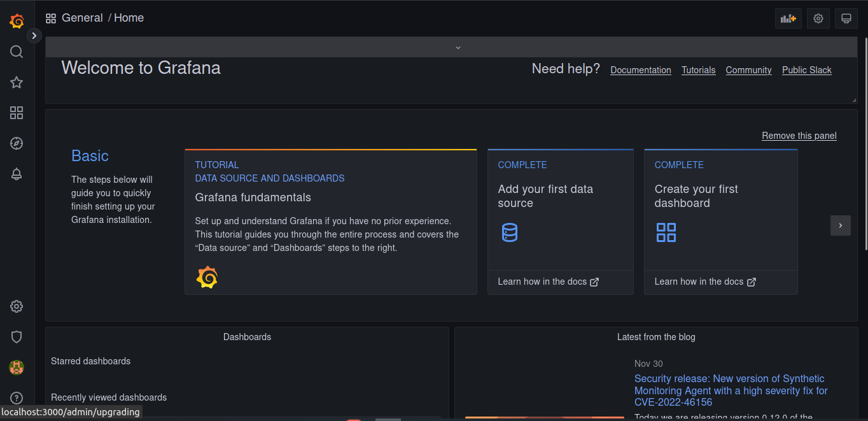
Task: Open the panel header dropdown chevron
Action: [458, 47]
